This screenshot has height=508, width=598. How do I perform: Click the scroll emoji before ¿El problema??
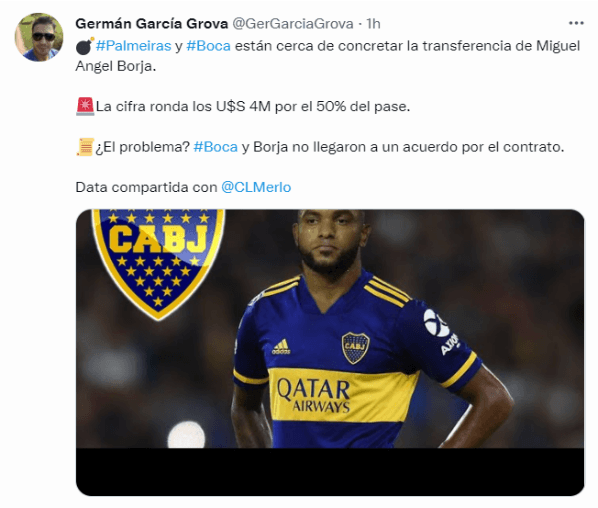pyautogui.click(x=85, y=147)
